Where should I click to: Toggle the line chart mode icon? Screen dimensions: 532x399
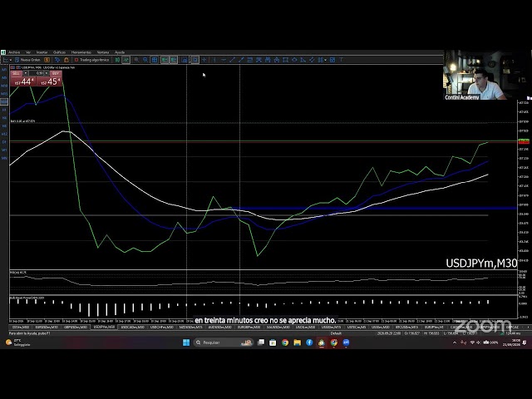point(126,60)
